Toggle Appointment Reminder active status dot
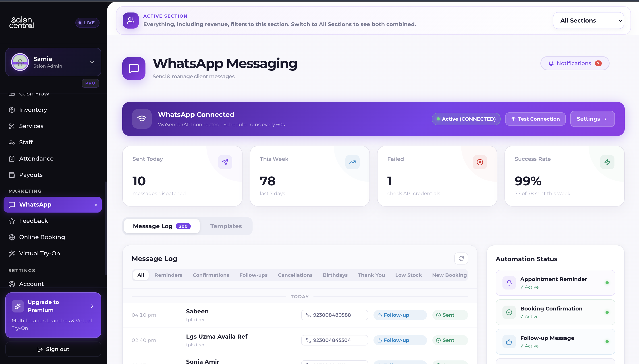 (x=607, y=283)
